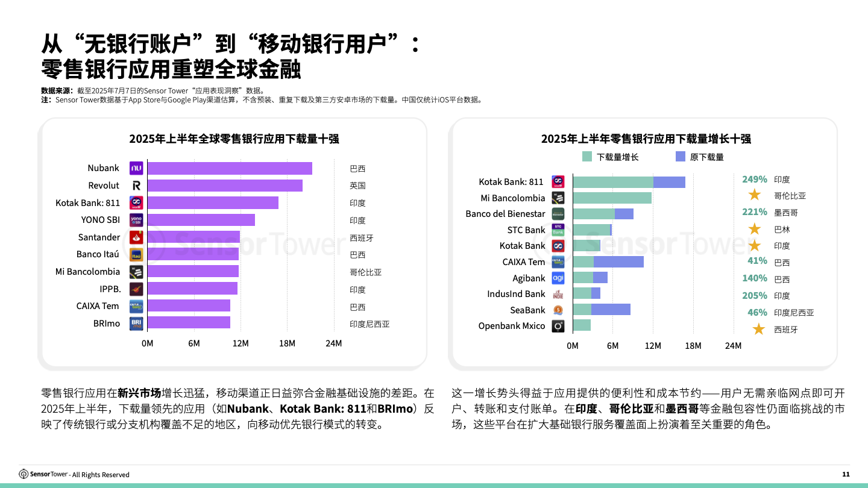Click the Agibank app logo
The width and height of the screenshot is (868, 488).
[x=558, y=278]
